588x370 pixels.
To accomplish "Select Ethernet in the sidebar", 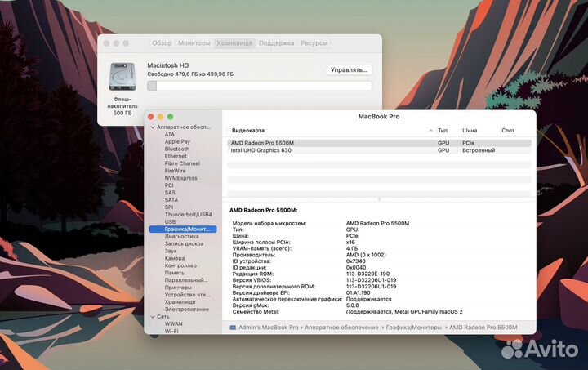I will [176, 156].
